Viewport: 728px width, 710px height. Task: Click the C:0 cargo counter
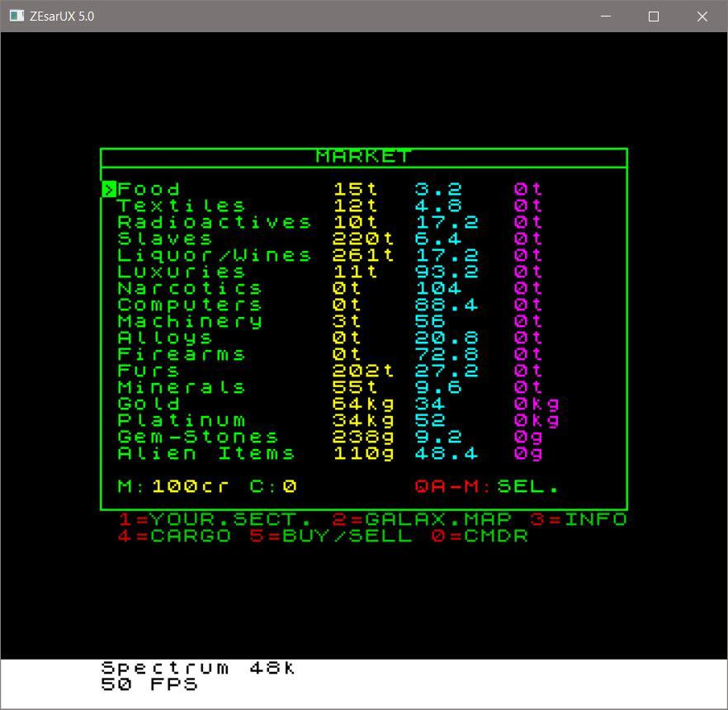(273, 486)
